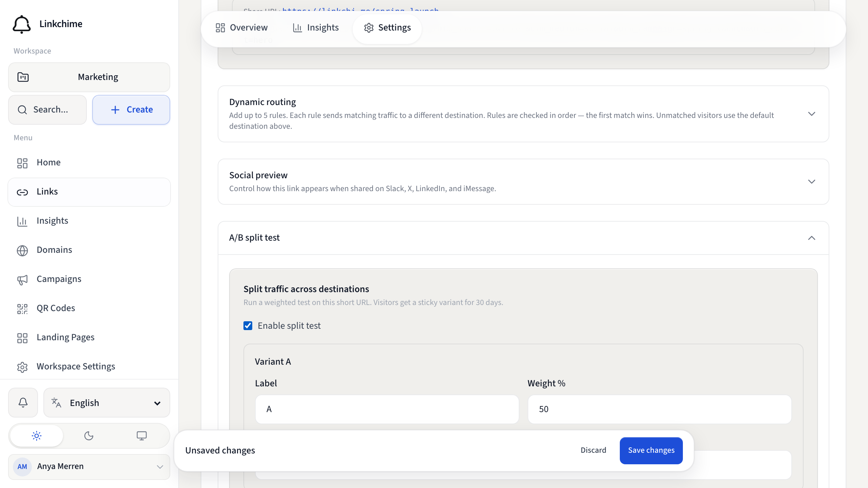
Task: Open Links in the menu
Action: (x=89, y=192)
